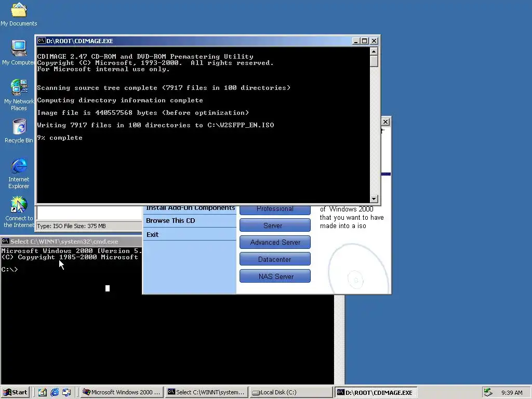
Task: Close the CDIMAGE.EXE console window
Action: pyautogui.click(x=374, y=41)
